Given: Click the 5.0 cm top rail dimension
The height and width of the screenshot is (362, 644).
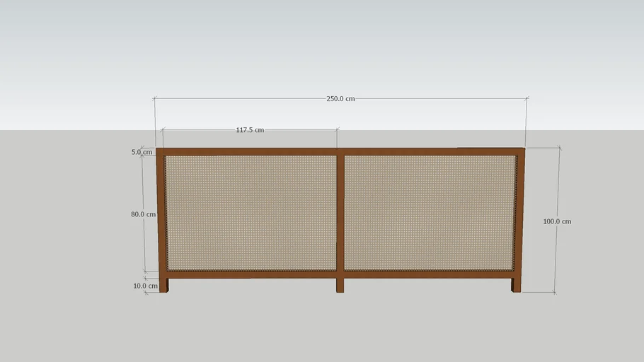Looking at the screenshot, I should [x=141, y=152].
